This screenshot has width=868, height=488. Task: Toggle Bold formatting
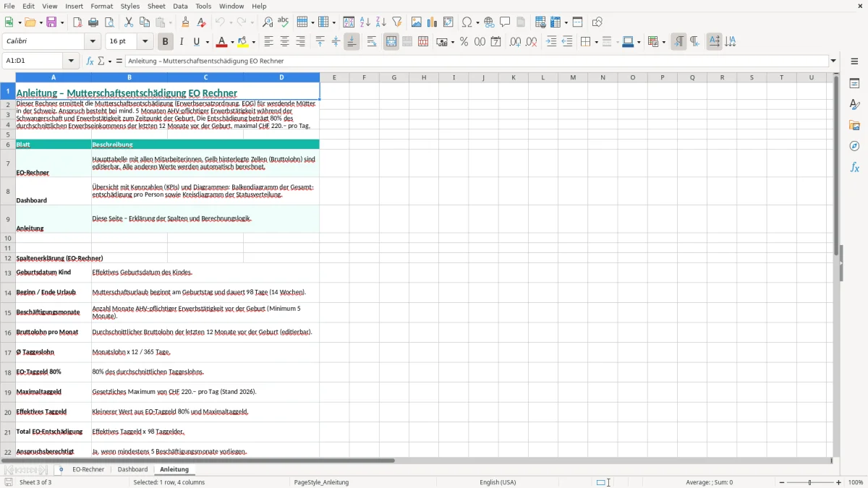point(165,42)
